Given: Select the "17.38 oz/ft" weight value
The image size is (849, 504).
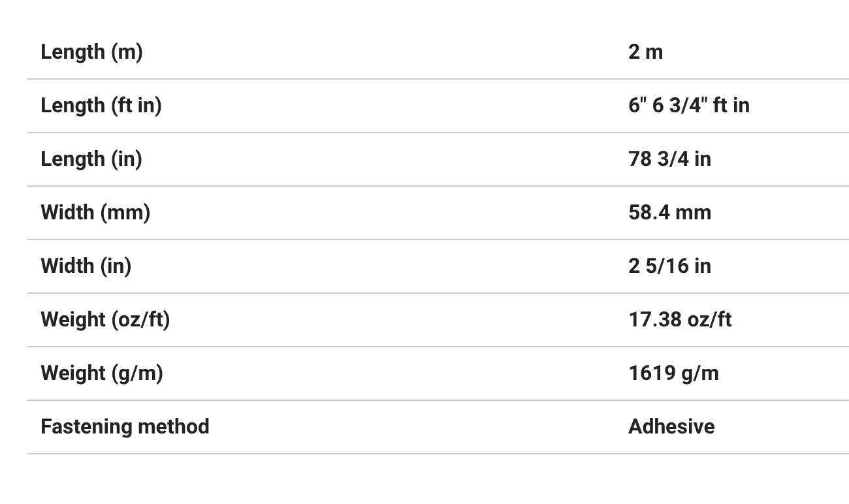Looking at the screenshot, I should [x=680, y=319].
